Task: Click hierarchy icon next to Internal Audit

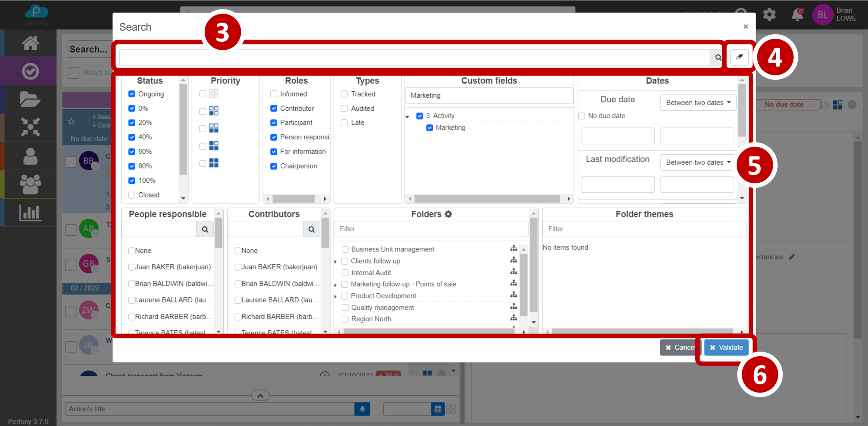Action: 514,272
